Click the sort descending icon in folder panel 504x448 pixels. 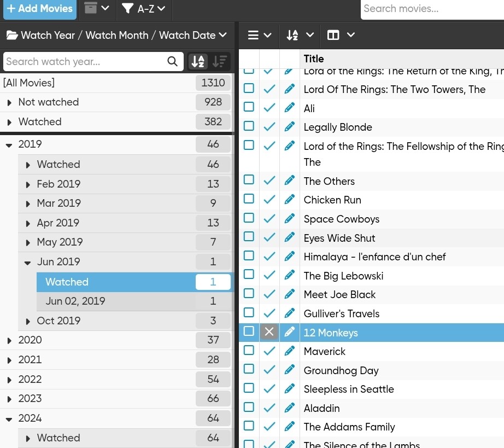click(220, 62)
